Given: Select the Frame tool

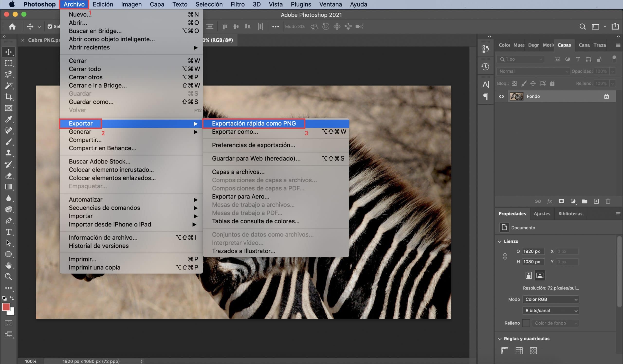Looking at the screenshot, I should pos(9,108).
